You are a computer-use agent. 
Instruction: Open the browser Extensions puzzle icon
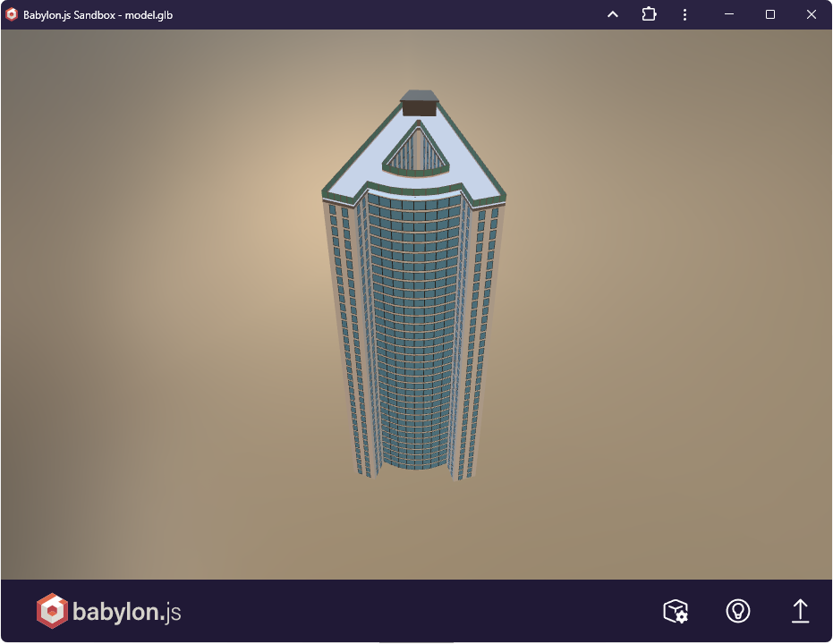pyautogui.click(x=648, y=14)
